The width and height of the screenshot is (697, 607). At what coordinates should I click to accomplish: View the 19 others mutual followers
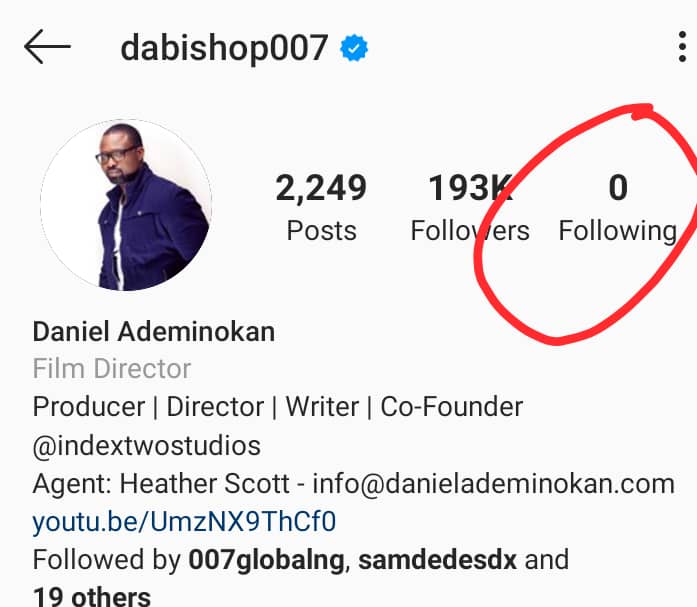[x=92, y=597]
